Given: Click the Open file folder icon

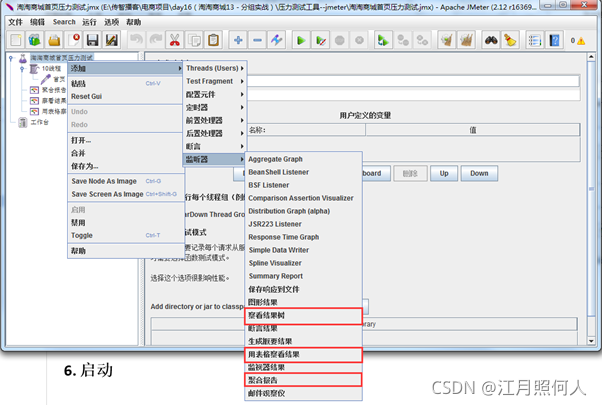Looking at the screenshot, I should coord(54,40).
